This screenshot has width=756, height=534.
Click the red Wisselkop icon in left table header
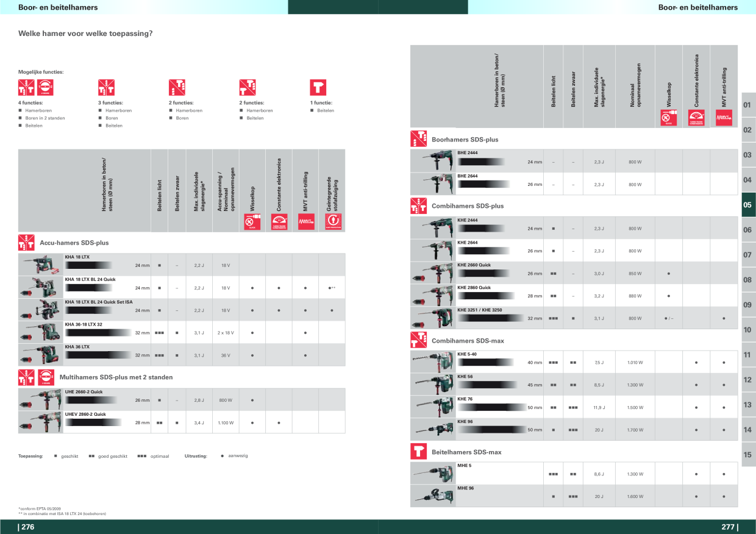pos(252,222)
